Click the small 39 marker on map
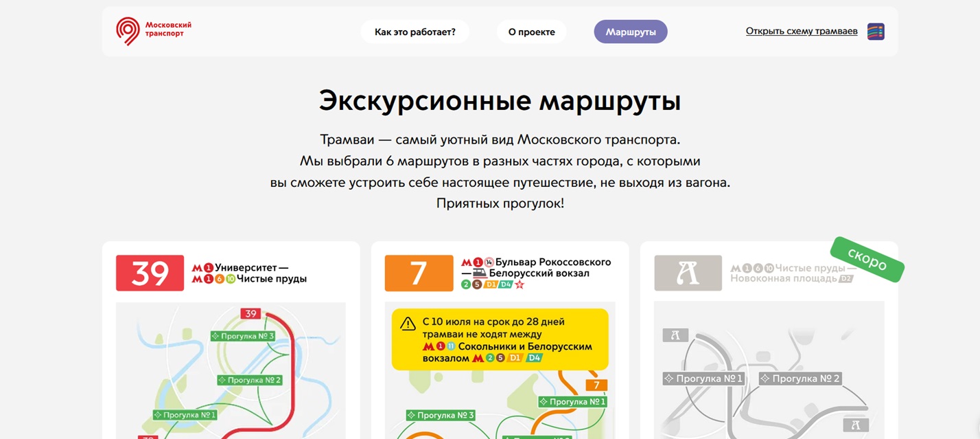Image resolution: width=980 pixels, height=439 pixels. click(x=250, y=314)
